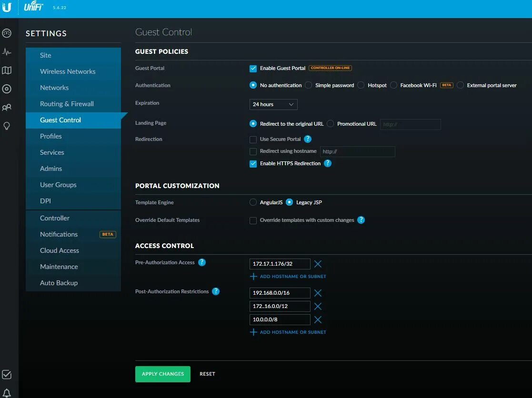Remove the 172..16.0.0/12 restriction
Image resolution: width=532 pixels, height=398 pixels.
click(318, 307)
